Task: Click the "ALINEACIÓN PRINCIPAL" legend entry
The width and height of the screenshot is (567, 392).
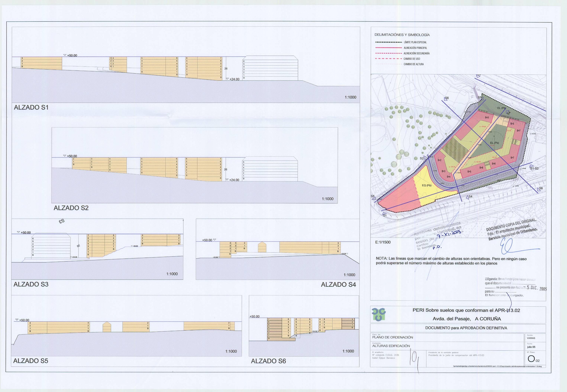Action: tap(415, 48)
